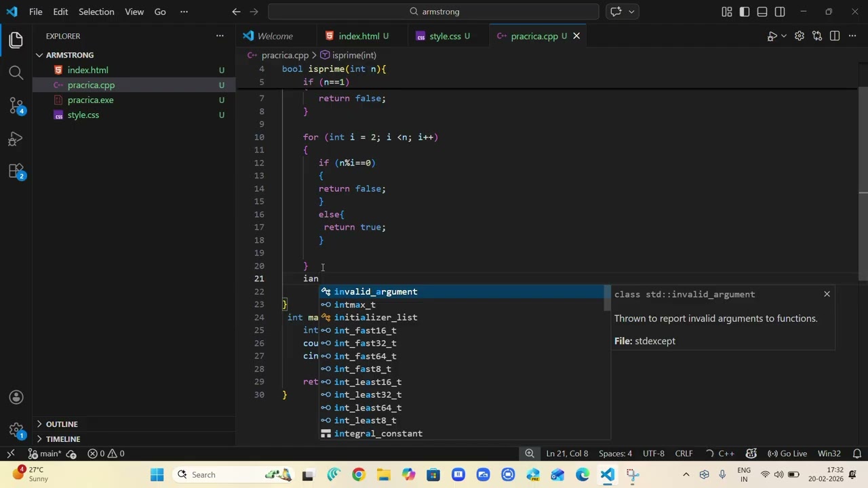
Task: Click Ln 21, Col 8 status entry
Action: tap(567, 453)
